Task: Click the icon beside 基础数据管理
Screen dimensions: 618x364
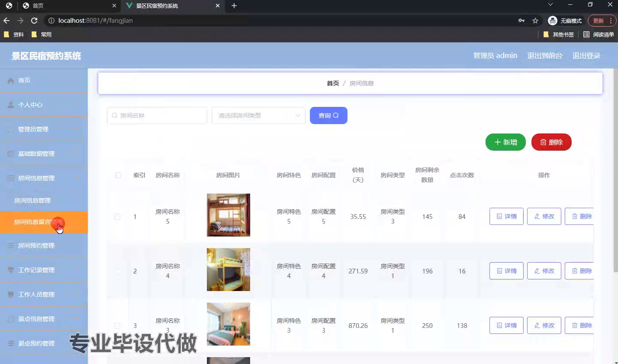Action: click(11, 154)
